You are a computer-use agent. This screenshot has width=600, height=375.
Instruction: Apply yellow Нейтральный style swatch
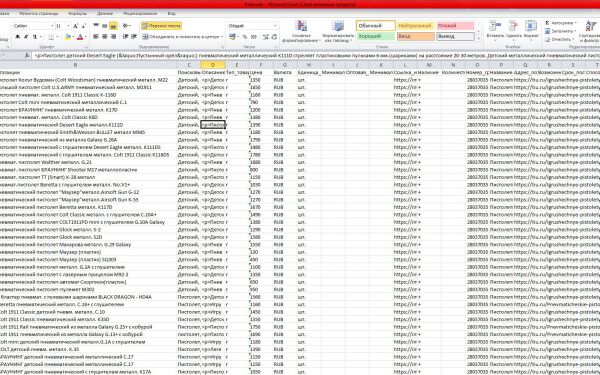416,26
